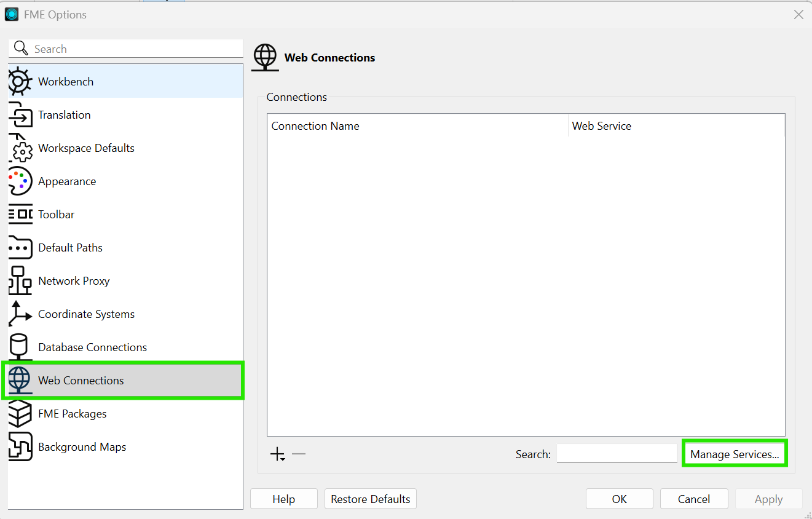812x519 pixels.
Task: Focus the options Search field in sidebar
Action: click(125, 49)
